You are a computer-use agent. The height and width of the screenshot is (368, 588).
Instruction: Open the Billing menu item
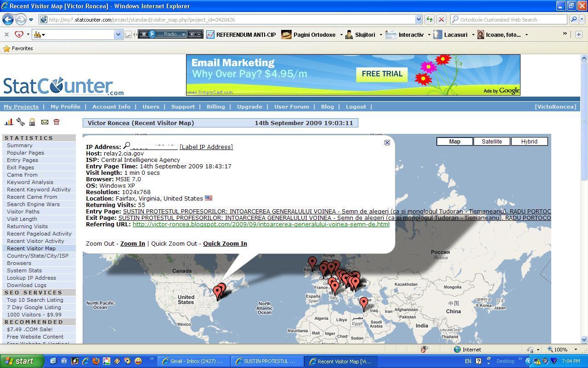[215, 107]
